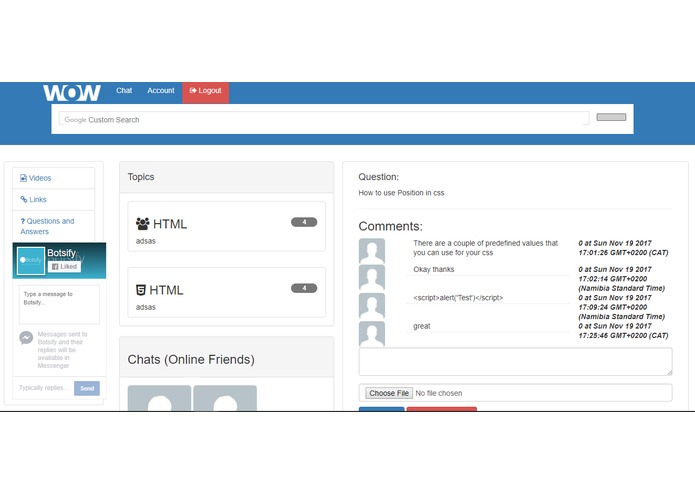Viewport: 695px width, 494px height.
Task: Click the Choose File button
Action: pyautogui.click(x=389, y=393)
